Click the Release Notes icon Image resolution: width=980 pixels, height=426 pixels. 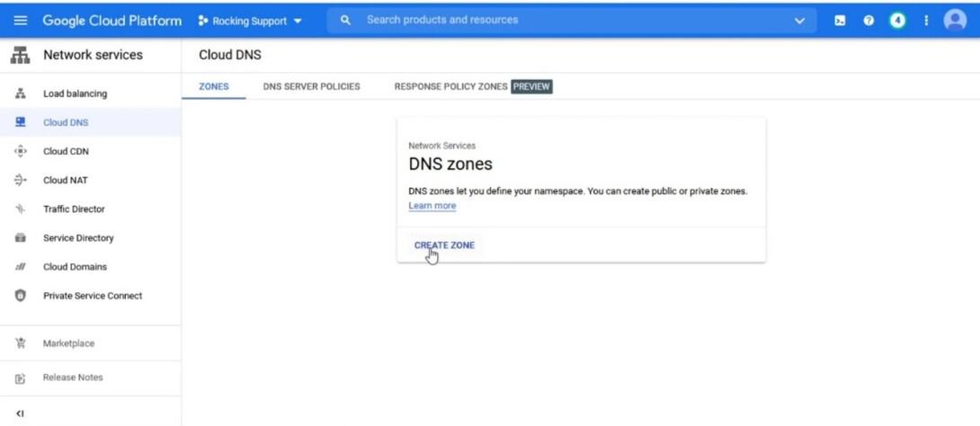coord(20,377)
